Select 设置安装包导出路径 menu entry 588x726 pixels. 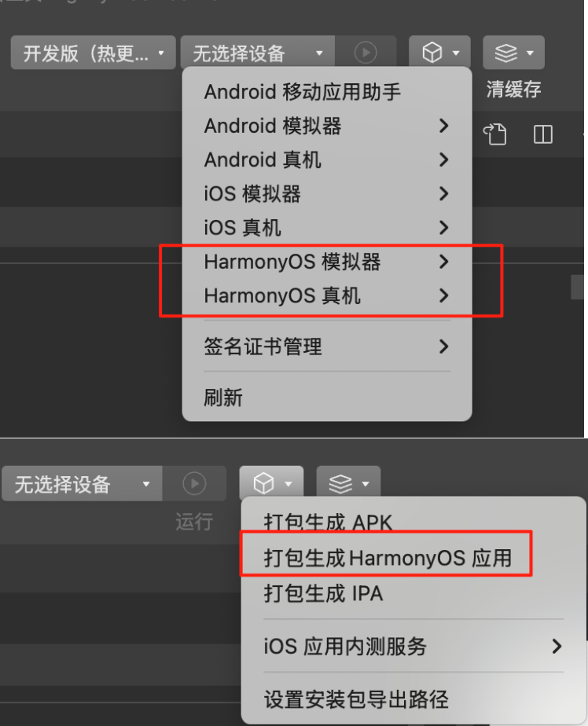click(413, 699)
